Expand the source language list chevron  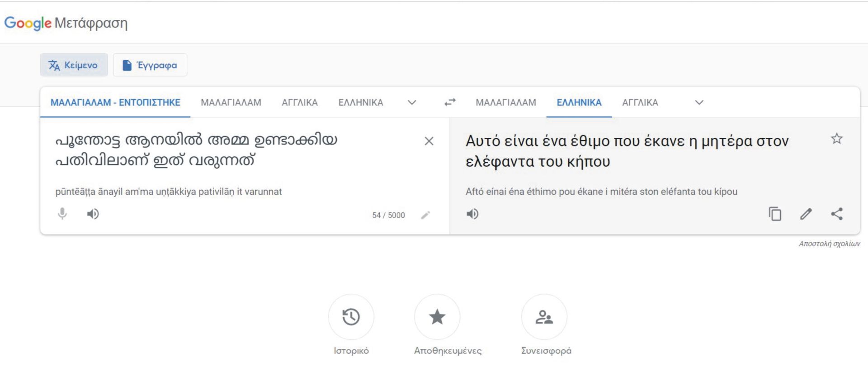tap(412, 103)
